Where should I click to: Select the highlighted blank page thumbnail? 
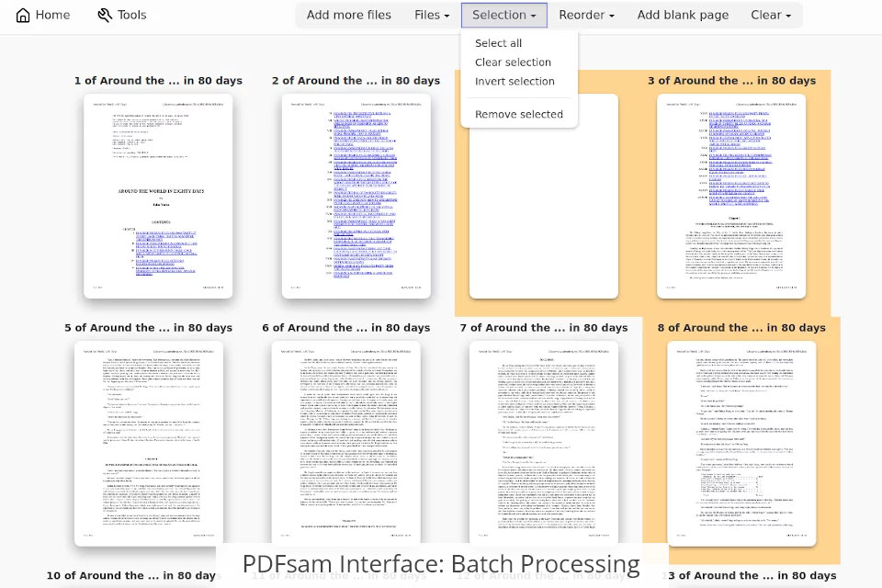pos(543,214)
